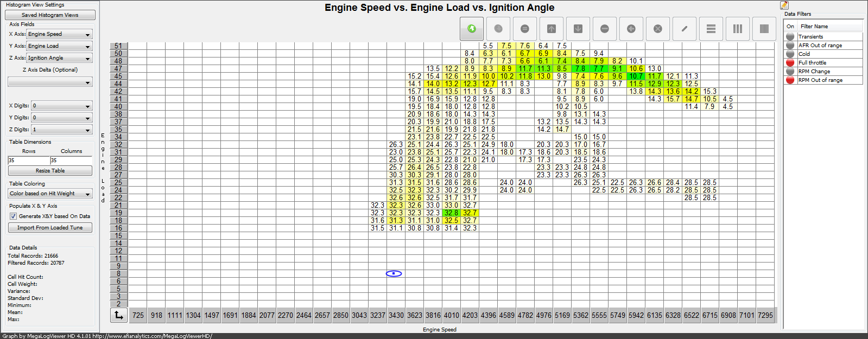Open the X Axis Engine Speed dropdown
868x339 pixels.
(x=60, y=34)
